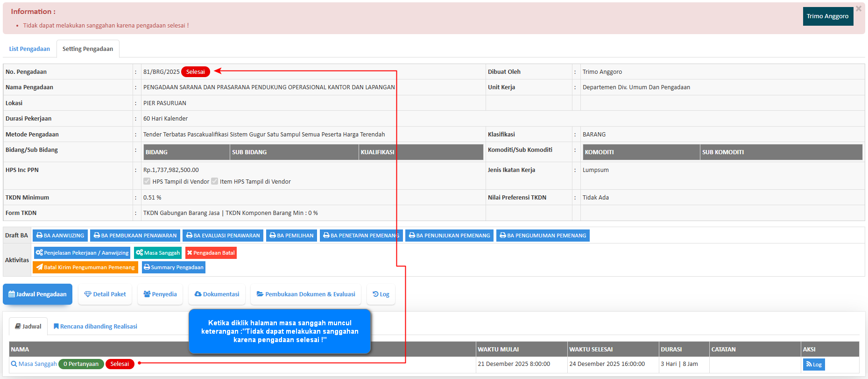The width and height of the screenshot is (868, 379).
Task: Open the BA Aanwijzing draft print button
Action: (60, 236)
